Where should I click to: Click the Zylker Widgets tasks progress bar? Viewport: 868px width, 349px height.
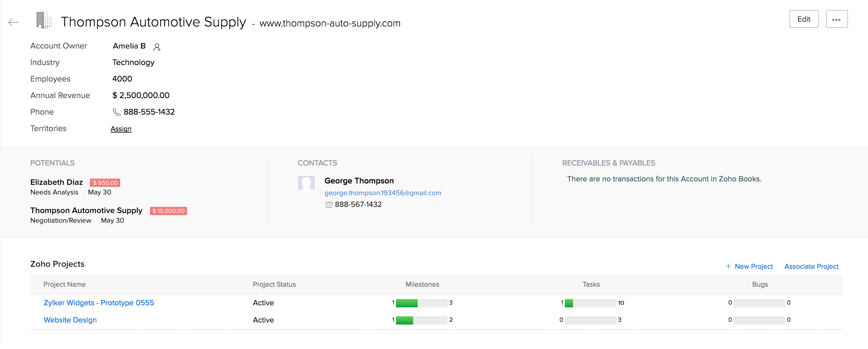click(x=590, y=303)
